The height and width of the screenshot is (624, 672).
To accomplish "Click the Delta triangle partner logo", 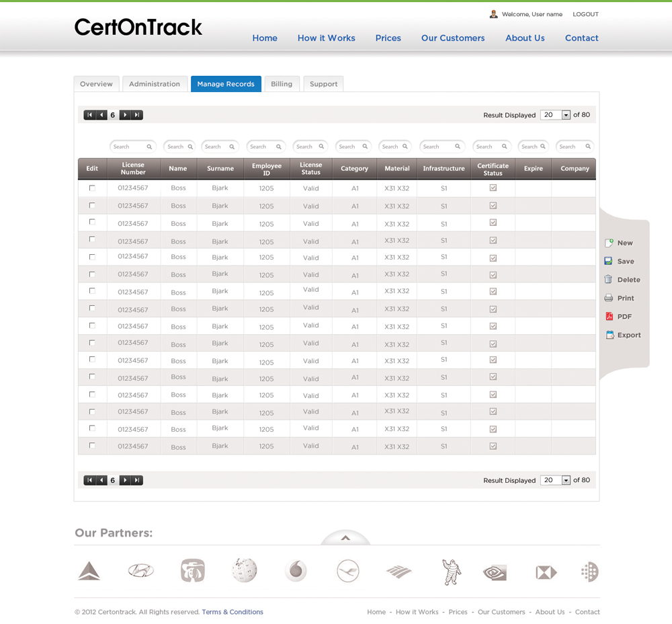I will pos(89,571).
